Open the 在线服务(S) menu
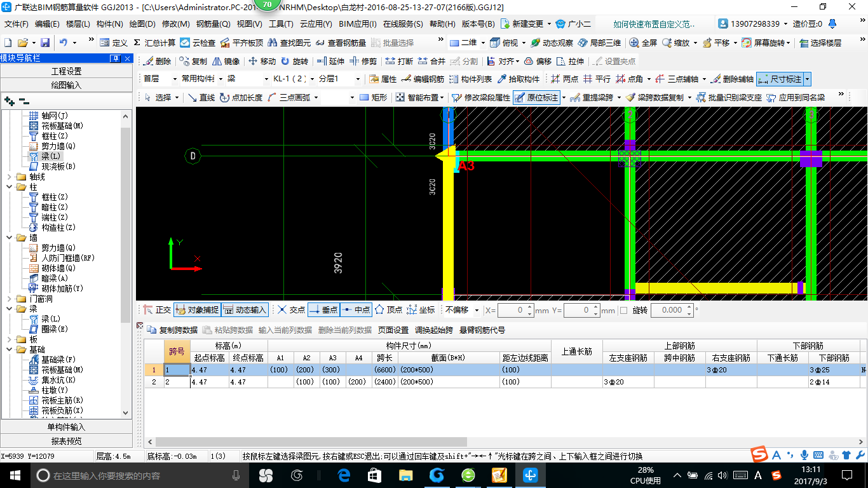 coord(403,24)
